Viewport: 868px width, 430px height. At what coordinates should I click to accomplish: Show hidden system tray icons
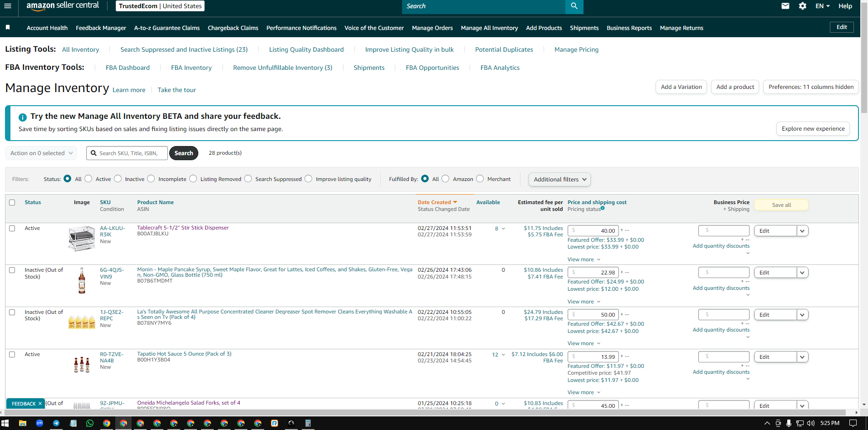coord(767,423)
